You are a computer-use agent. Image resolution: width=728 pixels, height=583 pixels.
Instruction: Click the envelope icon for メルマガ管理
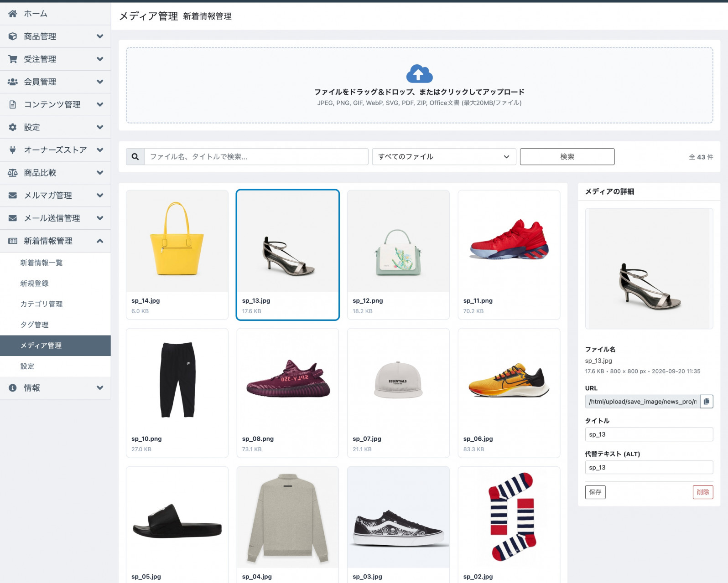13,196
